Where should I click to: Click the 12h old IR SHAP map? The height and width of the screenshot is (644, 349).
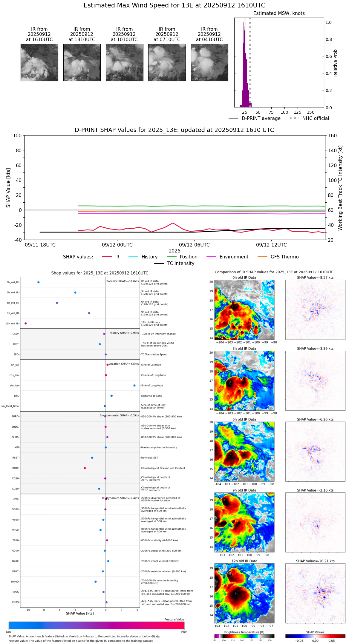click(x=315, y=593)
